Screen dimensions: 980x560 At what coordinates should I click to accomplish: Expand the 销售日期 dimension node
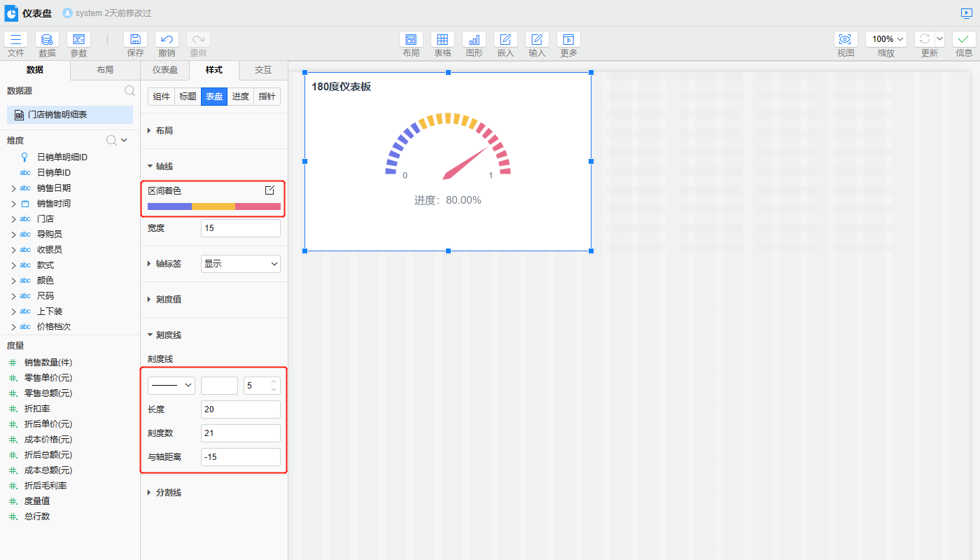(x=13, y=188)
